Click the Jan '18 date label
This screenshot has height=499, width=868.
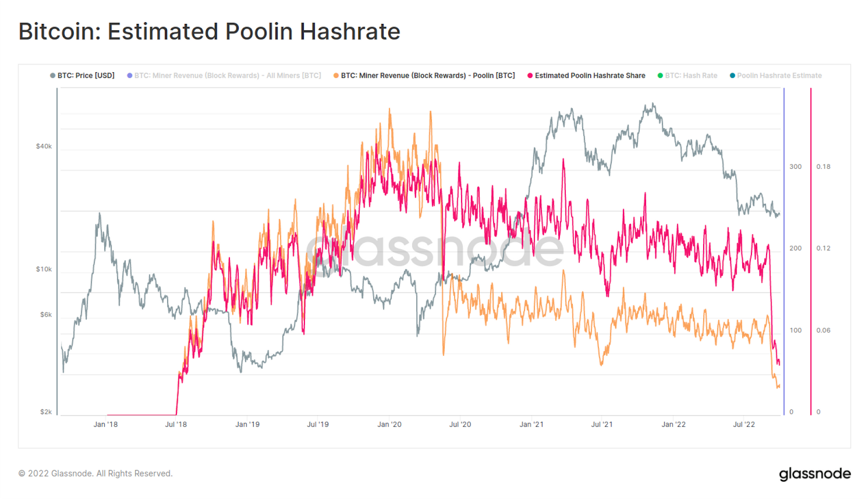[105, 425]
